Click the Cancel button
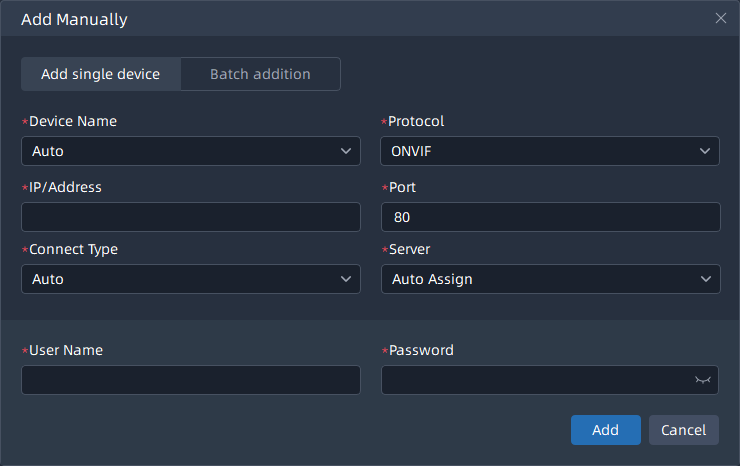Viewport: 740px width, 466px height. point(684,430)
